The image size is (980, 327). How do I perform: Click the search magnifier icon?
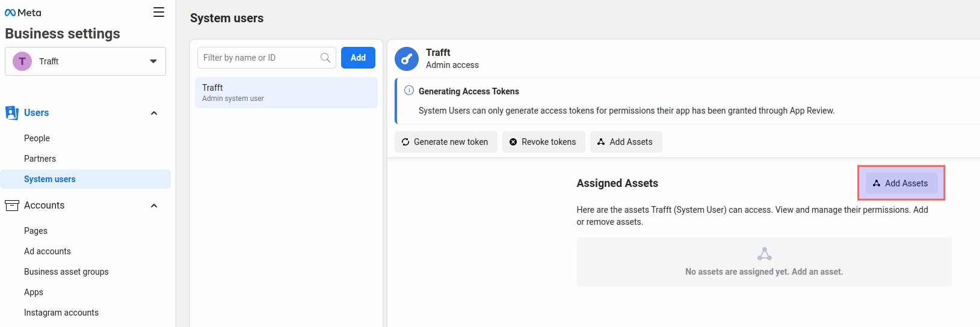tap(325, 58)
